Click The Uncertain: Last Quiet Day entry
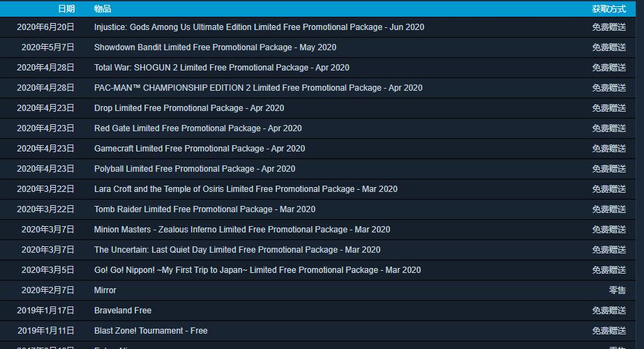The height and width of the screenshot is (349, 644). click(x=237, y=250)
